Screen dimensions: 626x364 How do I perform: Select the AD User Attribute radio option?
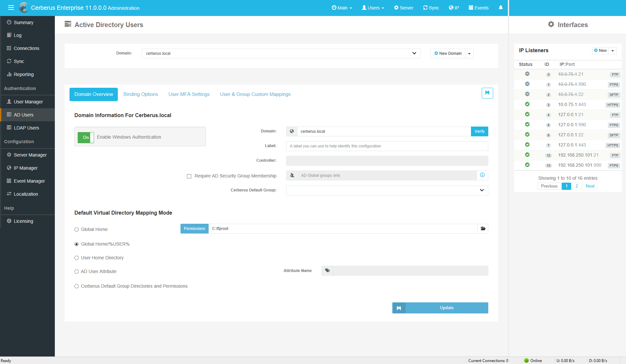76,271
